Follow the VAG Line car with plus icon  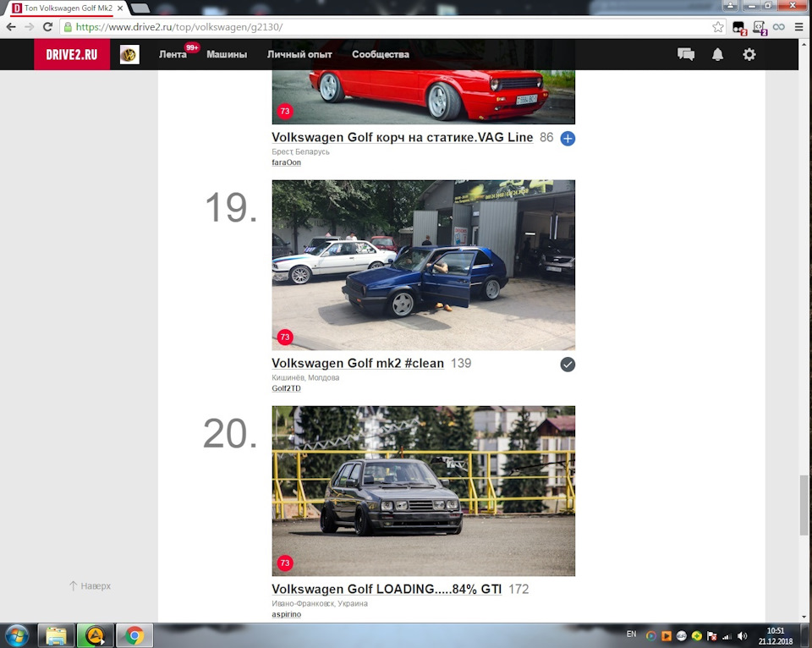click(568, 138)
